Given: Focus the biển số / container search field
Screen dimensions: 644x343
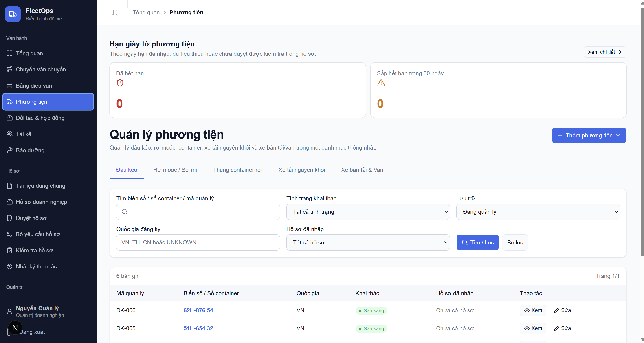Looking at the screenshot, I should point(198,212).
